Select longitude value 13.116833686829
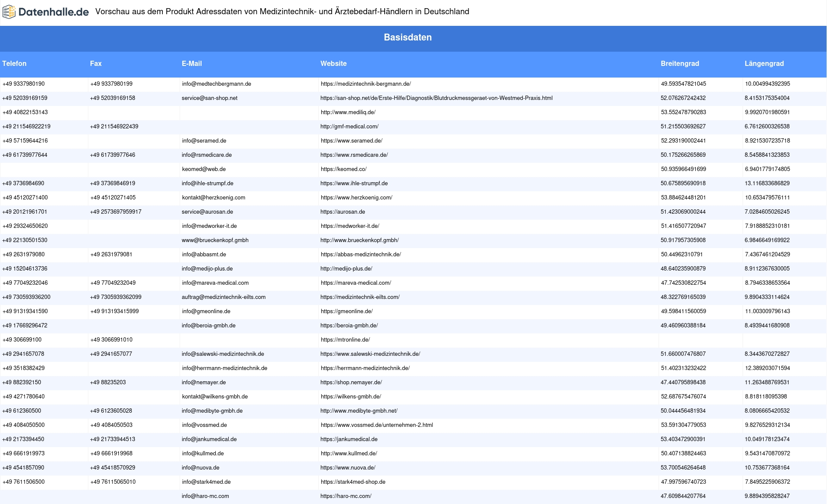The width and height of the screenshot is (827, 504). click(x=767, y=184)
